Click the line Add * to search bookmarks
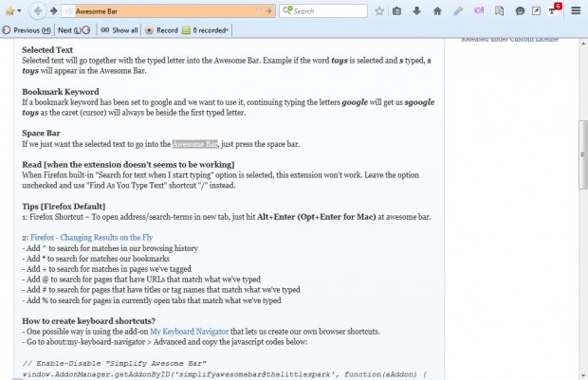The width and height of the screenshot is (588, 380). click(x=96, y=259)
